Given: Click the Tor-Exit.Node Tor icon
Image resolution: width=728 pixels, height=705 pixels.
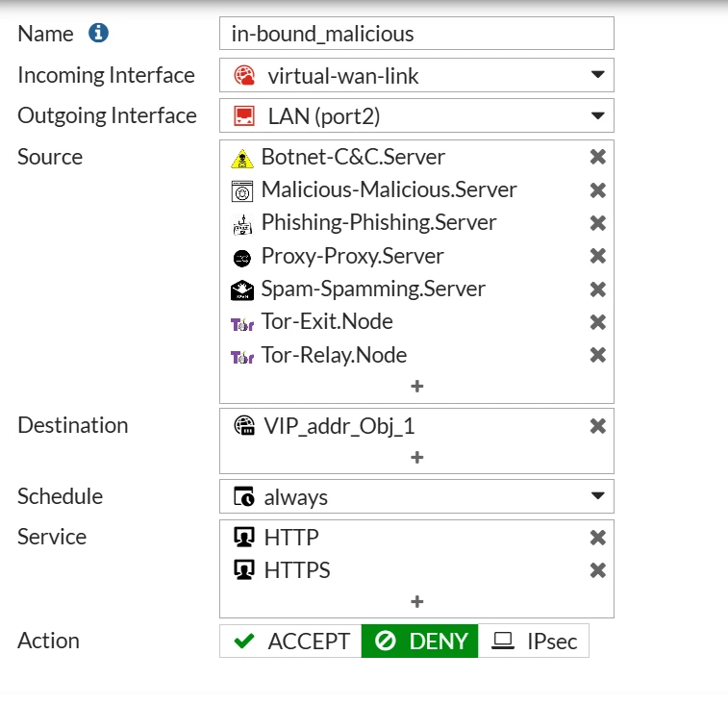Looking at the screenshot, I should coord(242,324).
